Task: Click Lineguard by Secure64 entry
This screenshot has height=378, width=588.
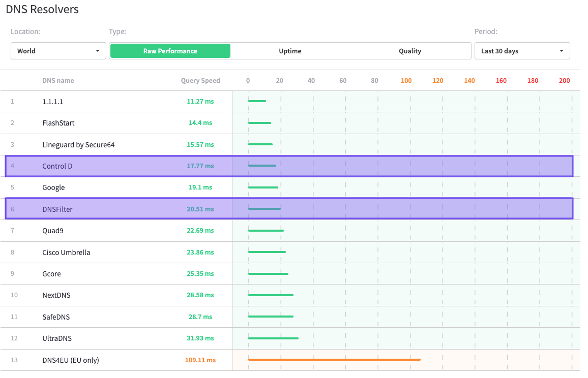Action: 78,145
